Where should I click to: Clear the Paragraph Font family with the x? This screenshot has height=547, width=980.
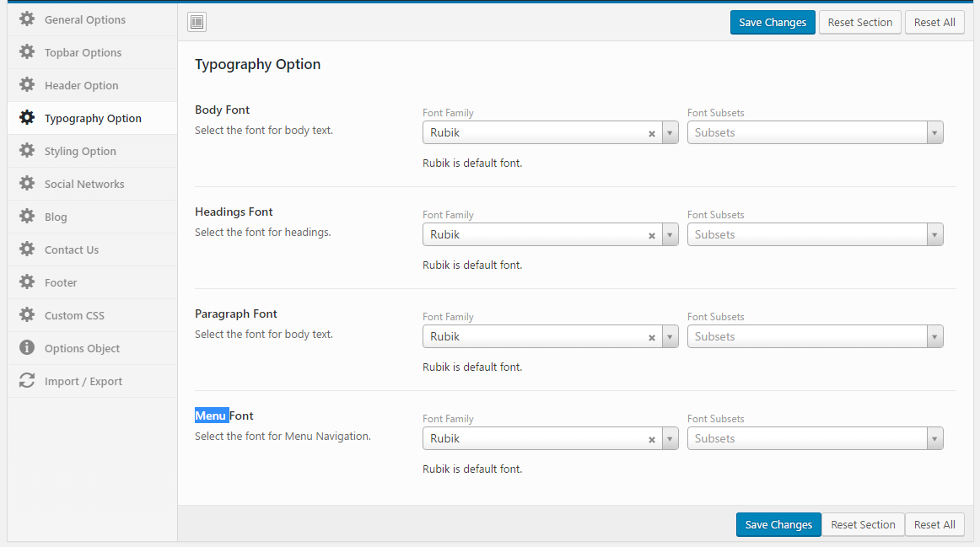click(651, 337)
